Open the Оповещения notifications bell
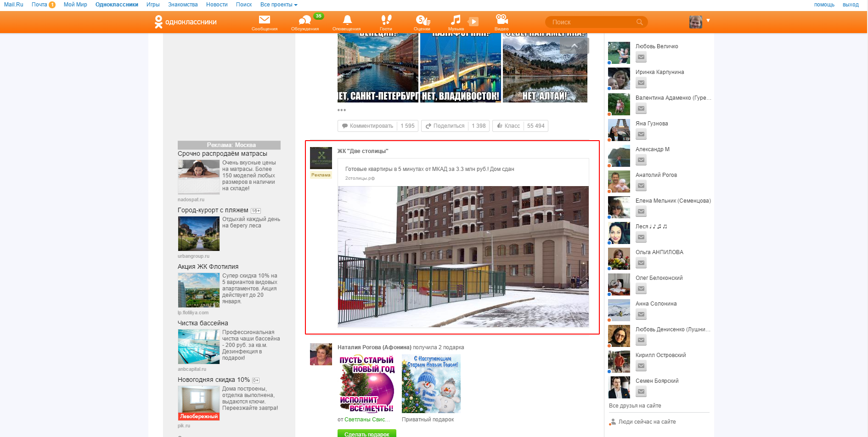Viewport: 868px width, 437px height. 347,21
